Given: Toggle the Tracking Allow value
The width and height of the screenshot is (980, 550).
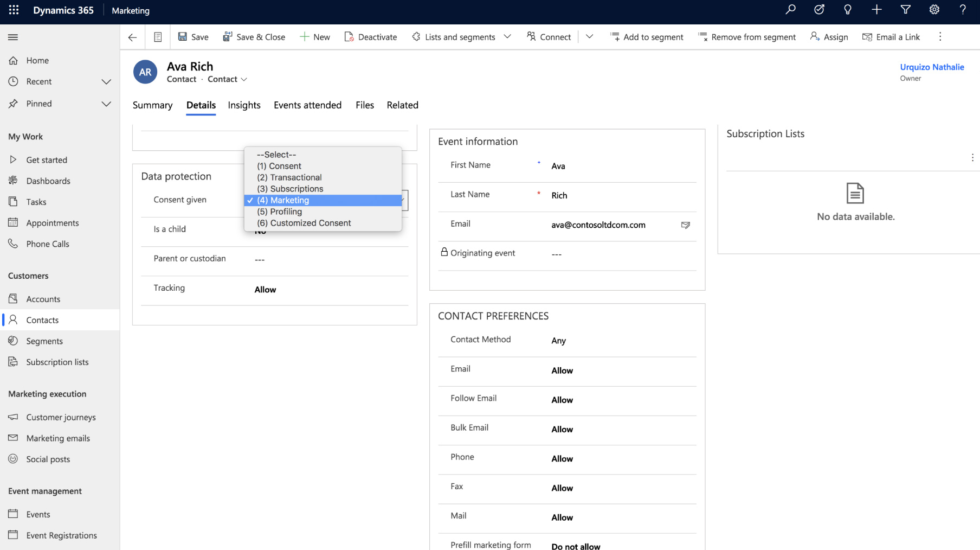Looking at the screenshot, I should (x=265, y=290).
